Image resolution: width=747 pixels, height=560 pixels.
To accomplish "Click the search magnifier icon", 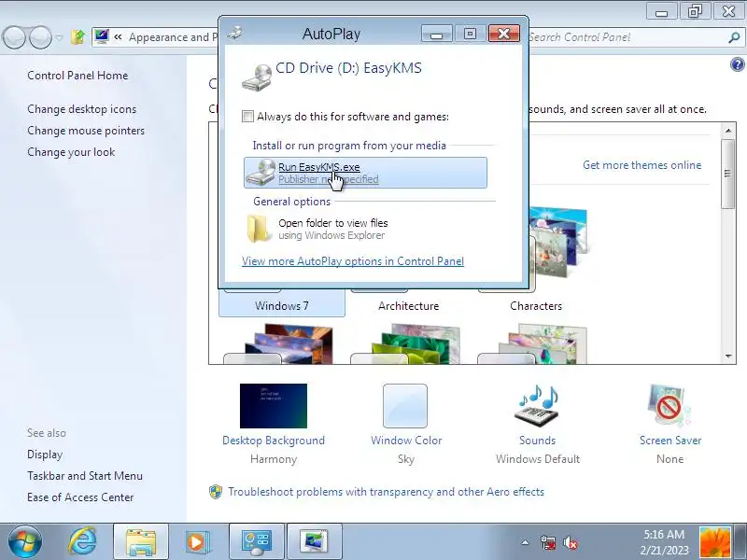I will [734, 37].
